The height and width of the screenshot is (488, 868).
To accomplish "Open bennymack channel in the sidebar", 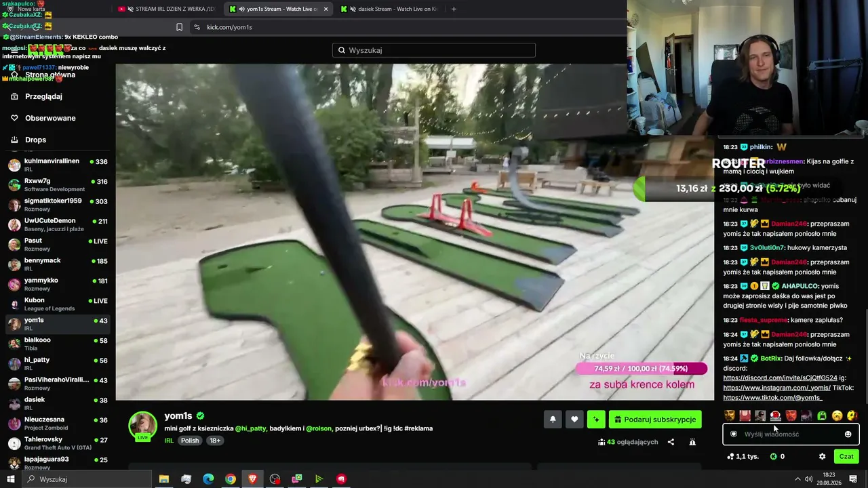I will (58, 264).
